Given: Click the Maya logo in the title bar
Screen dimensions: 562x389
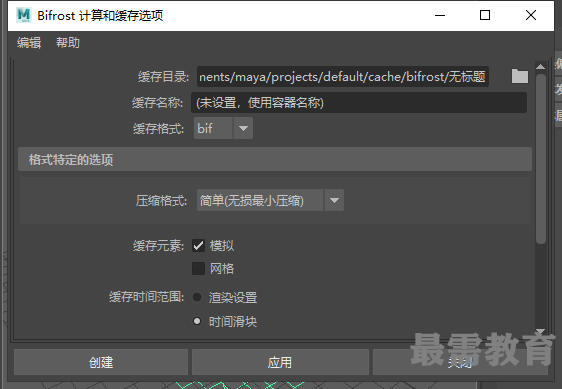Looking at the screenshot, I should [x=24, y=15].
